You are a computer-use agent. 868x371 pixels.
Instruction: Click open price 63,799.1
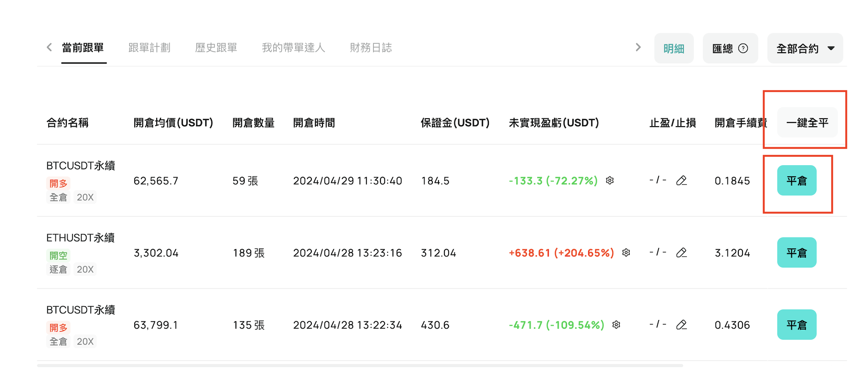(156, 325)
